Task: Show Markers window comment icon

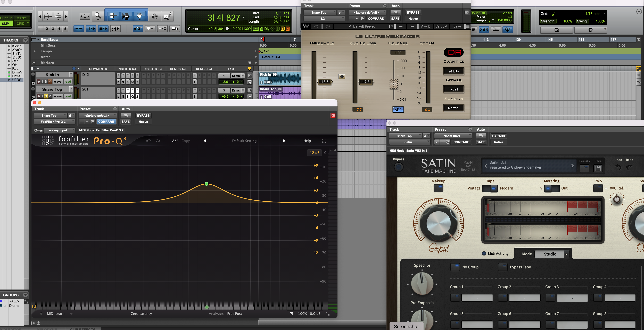Action: [34, 63]
